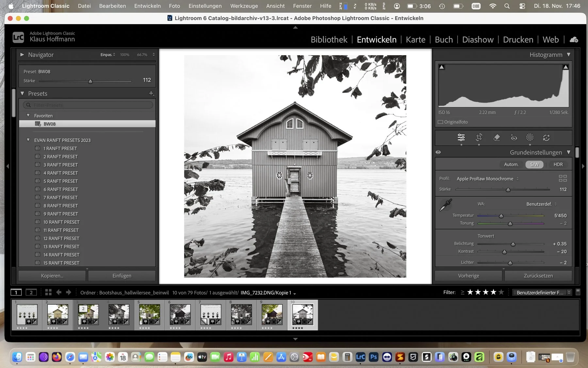The height and width of the screenshot is (368, 588).
Task: Select the Edit sliders tool icon
Action: click(461, 138)
